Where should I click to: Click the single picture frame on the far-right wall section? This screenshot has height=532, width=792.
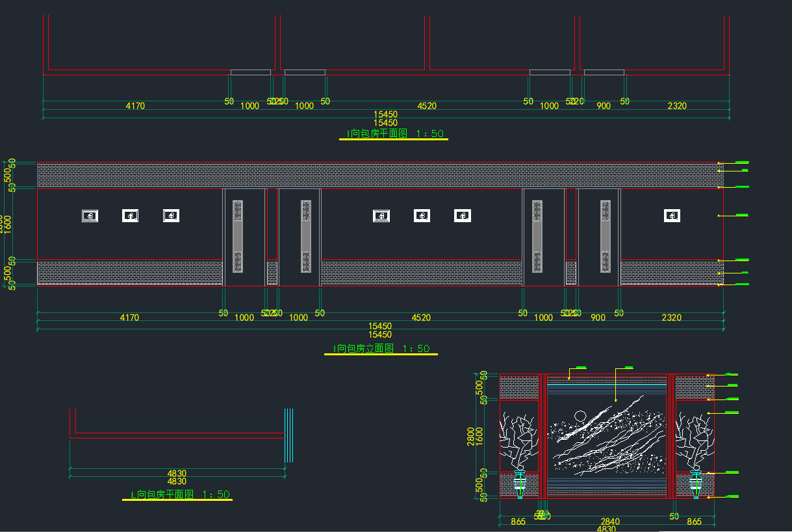click(672, 216)
